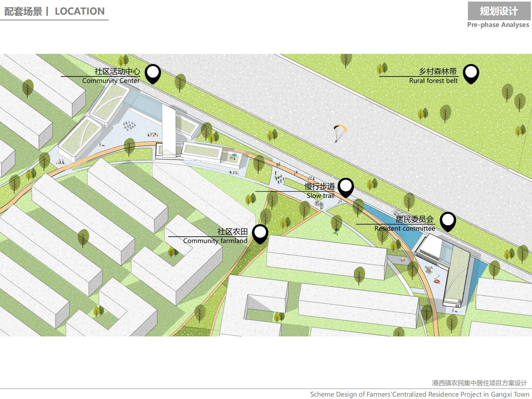Viewport: 532px width, 399px height.
Task: Click the '配套场景' title text
Action: tap(23, 11)
